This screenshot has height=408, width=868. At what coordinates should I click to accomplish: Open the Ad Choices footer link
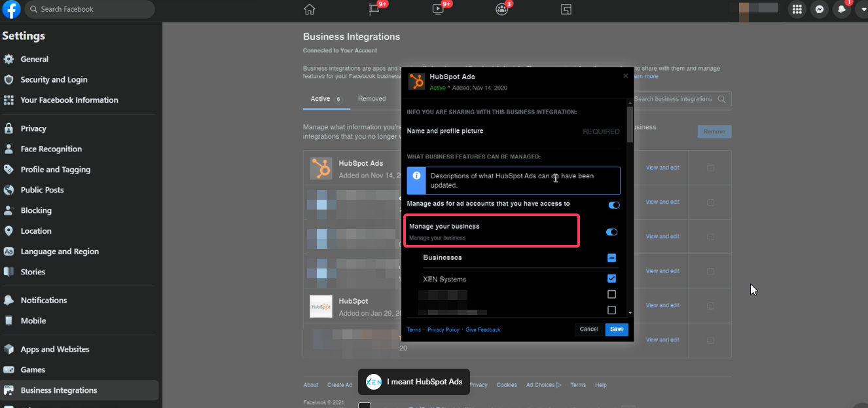543,385
